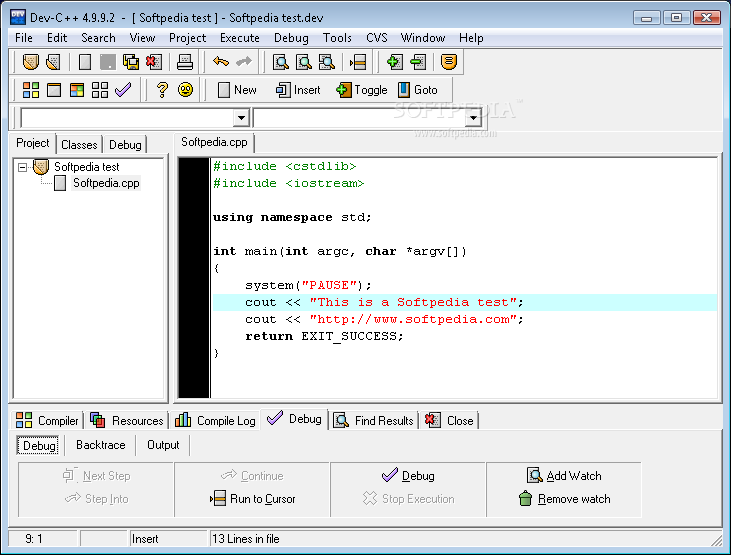The image size is (731, 555).
Task: Switch to the Compiler bottom tab
Action: [x=47, y=421]
